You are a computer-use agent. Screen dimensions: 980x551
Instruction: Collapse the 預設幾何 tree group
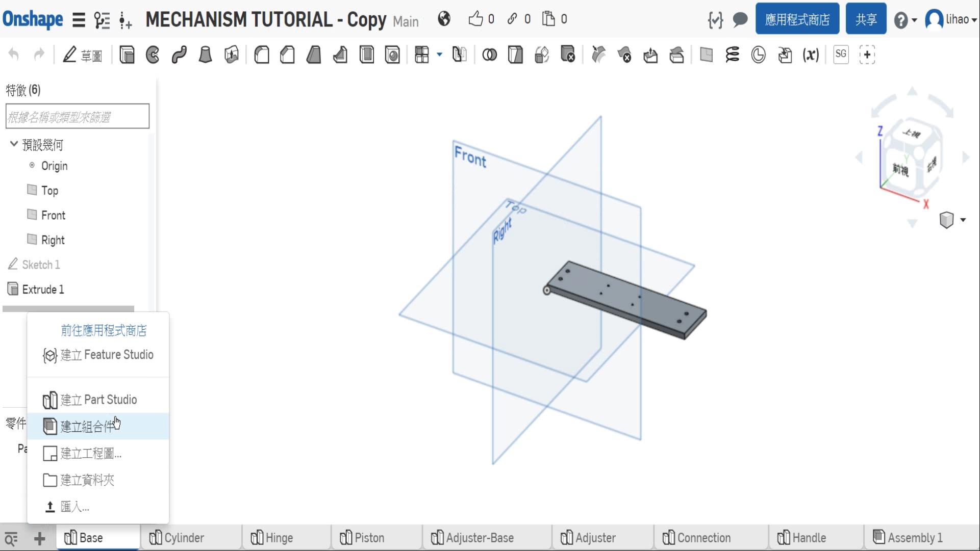point(14,144)
